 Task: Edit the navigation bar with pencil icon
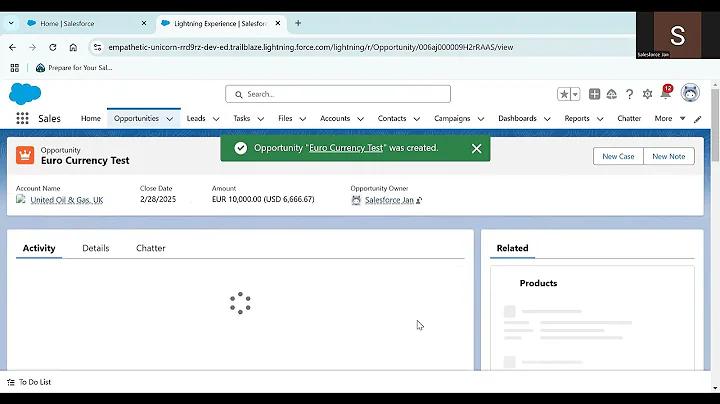coord(698,119)
